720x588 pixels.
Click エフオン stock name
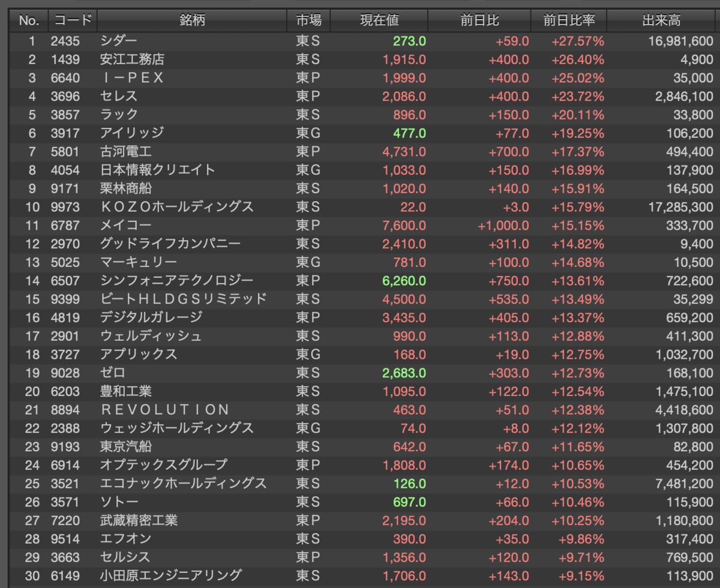point(125,539)
